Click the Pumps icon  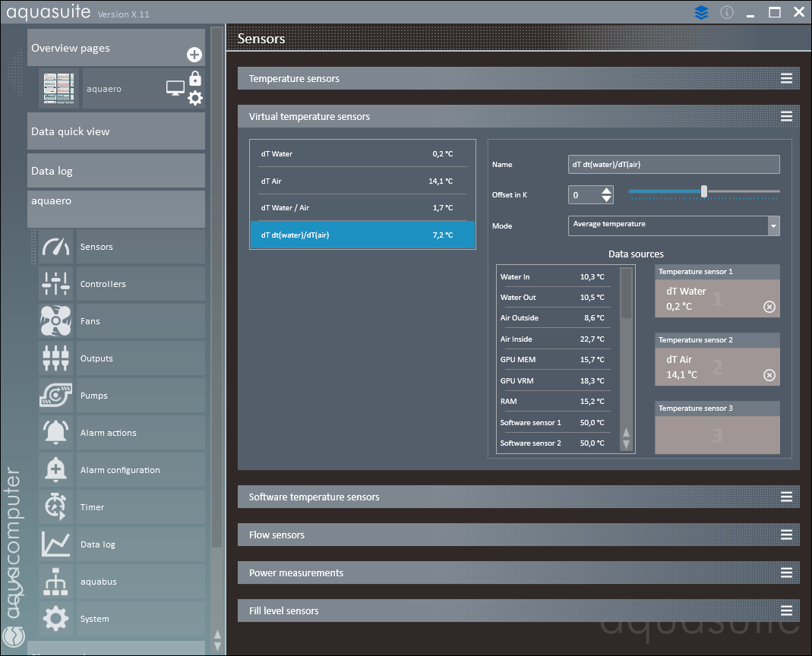pyautogui.click(x=56, y=396)
